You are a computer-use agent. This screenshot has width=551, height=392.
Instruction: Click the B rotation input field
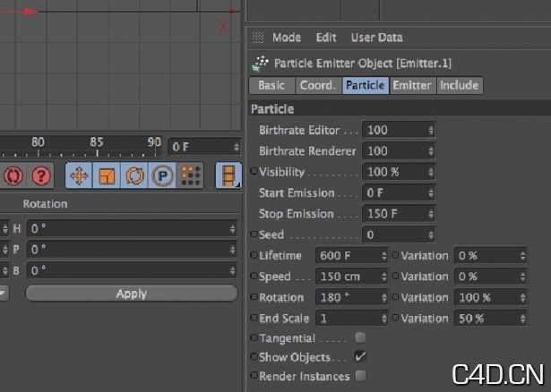point(132,270)
